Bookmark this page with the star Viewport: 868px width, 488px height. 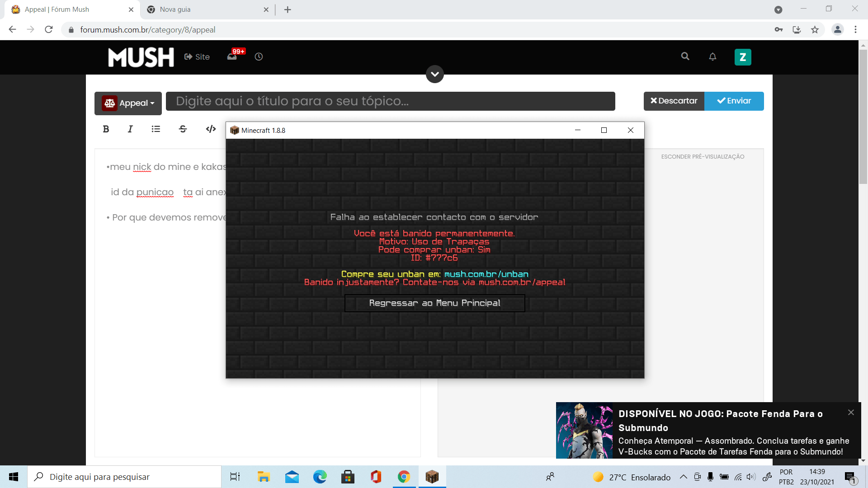[815, 30]
